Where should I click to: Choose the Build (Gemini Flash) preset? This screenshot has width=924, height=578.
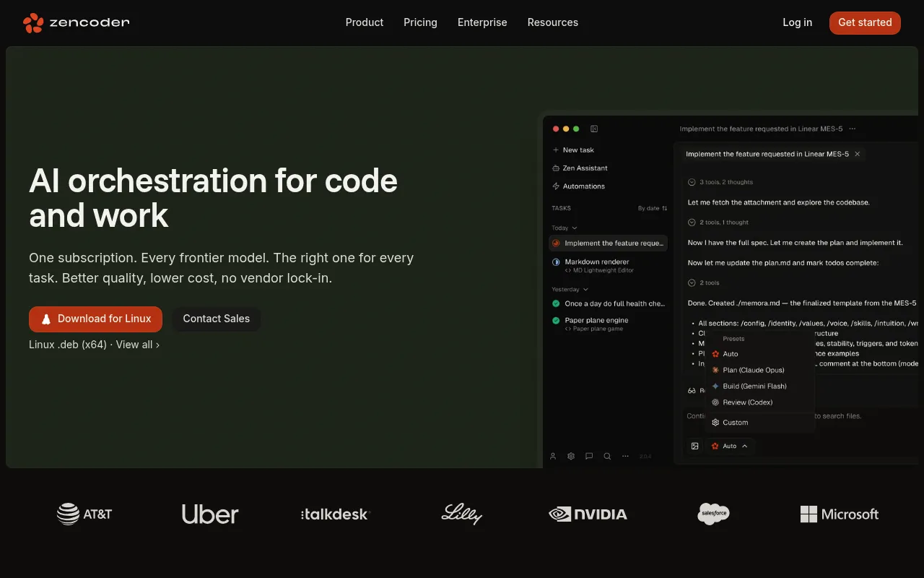(x=759, y=386)
